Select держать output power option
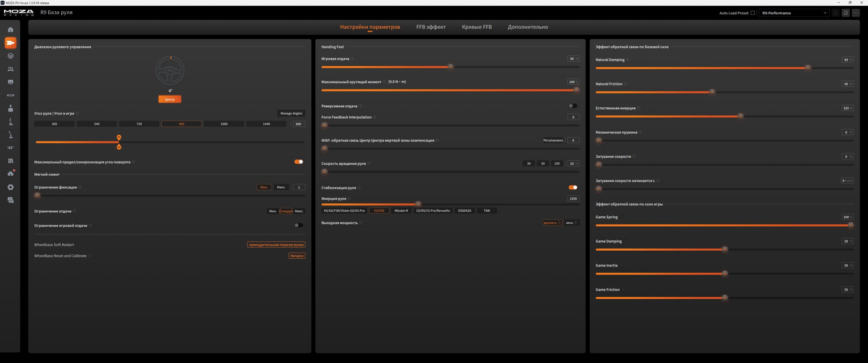The width and height of the screenshot is (868, 363). (x=552, y=223)
